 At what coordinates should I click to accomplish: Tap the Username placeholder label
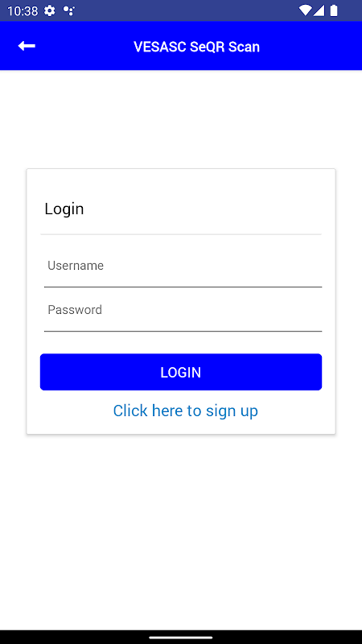point(76,266)
